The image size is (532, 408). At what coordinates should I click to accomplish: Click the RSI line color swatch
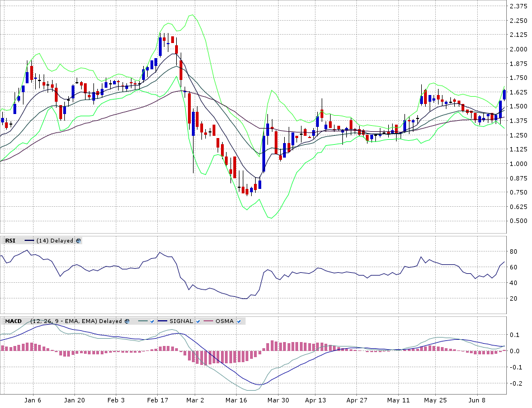[x=29, y=241]
